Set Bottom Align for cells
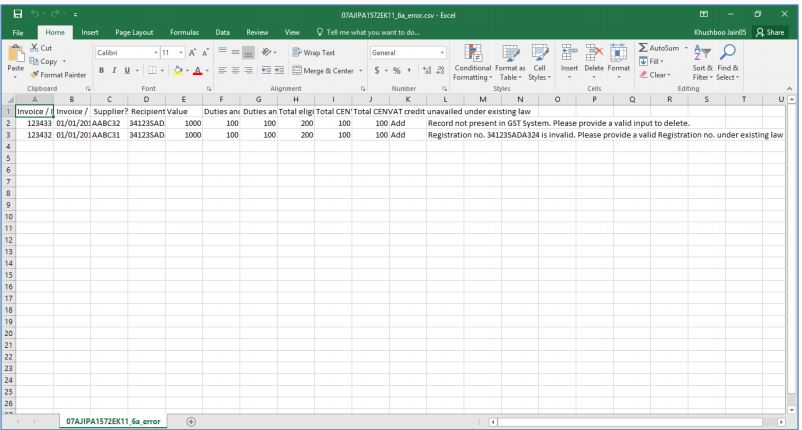Screen dimensions: 802x430 pos(248,52)
